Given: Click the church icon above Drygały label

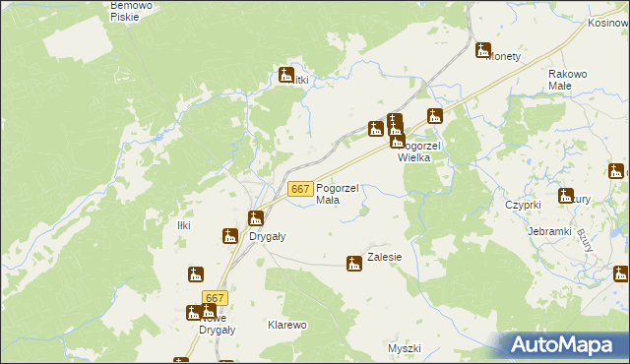Looking at the screenshot, I should pyautogui.click(x=256, y=218).
